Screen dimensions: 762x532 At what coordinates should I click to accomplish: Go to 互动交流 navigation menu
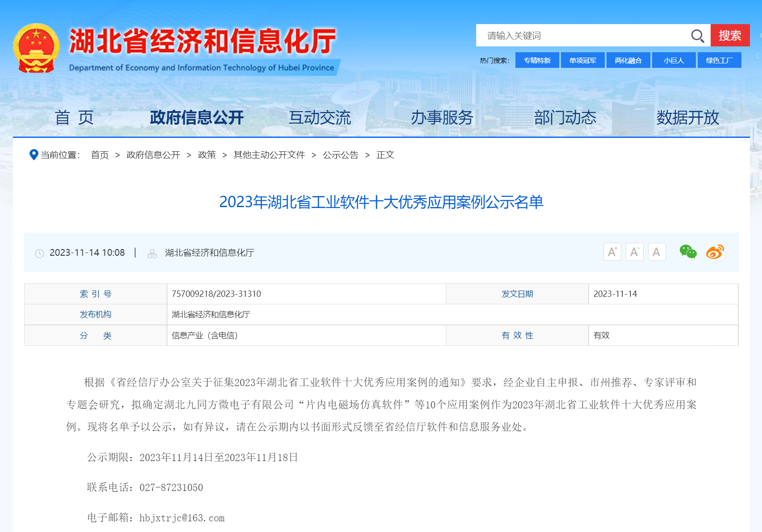pyautogui.click(x=319, y=118)
